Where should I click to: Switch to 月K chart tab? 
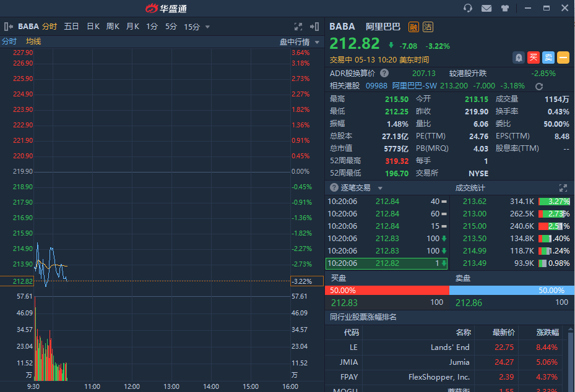tap(132, 27)
